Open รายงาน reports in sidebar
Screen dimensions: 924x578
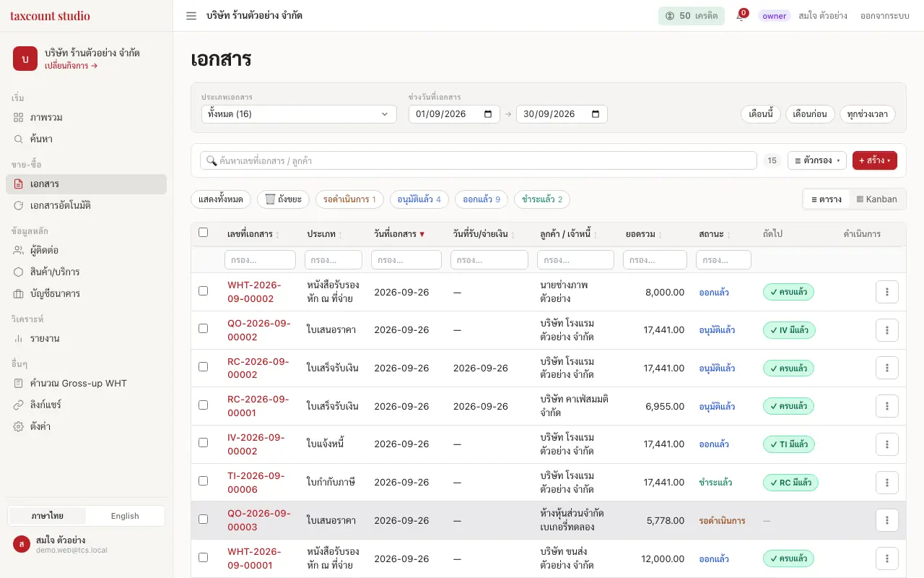tap(87, 338)
